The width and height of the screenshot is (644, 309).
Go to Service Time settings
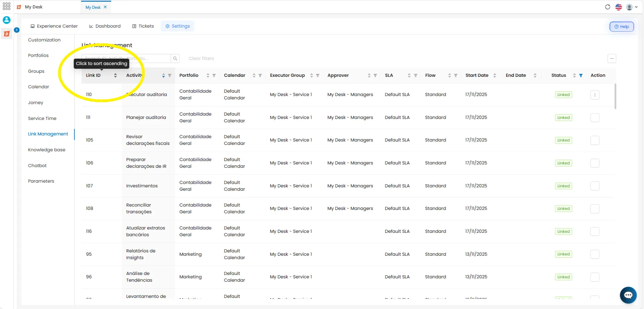point(42,119)
